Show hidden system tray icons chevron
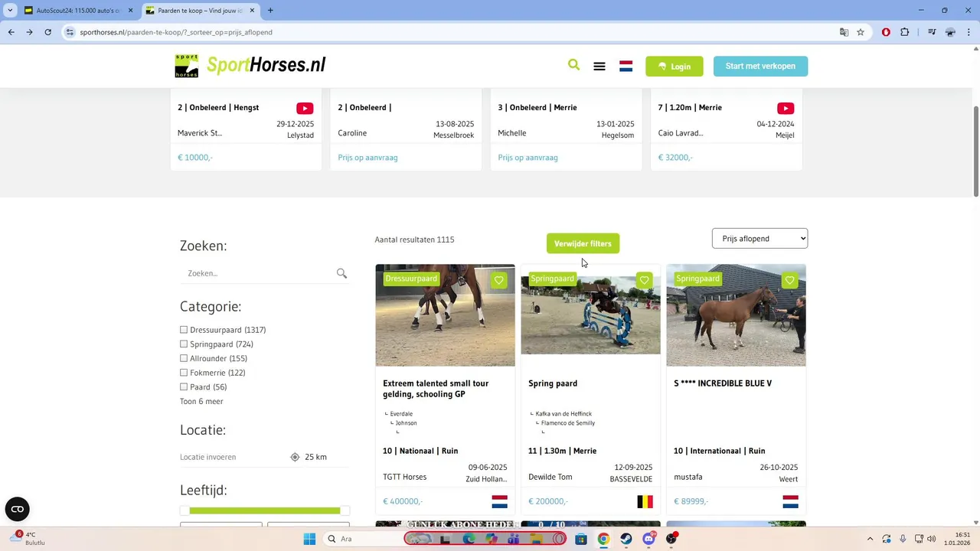 pyautogui.click(x=869, y=539)
